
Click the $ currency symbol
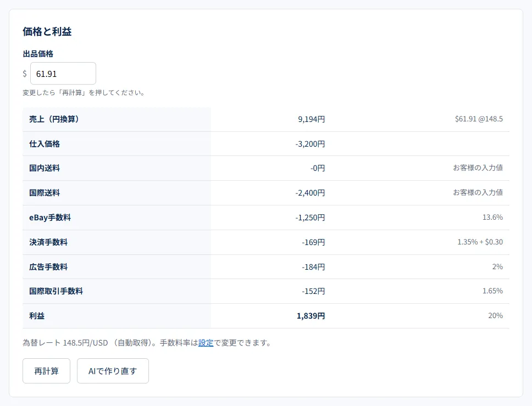coord(25,73)
